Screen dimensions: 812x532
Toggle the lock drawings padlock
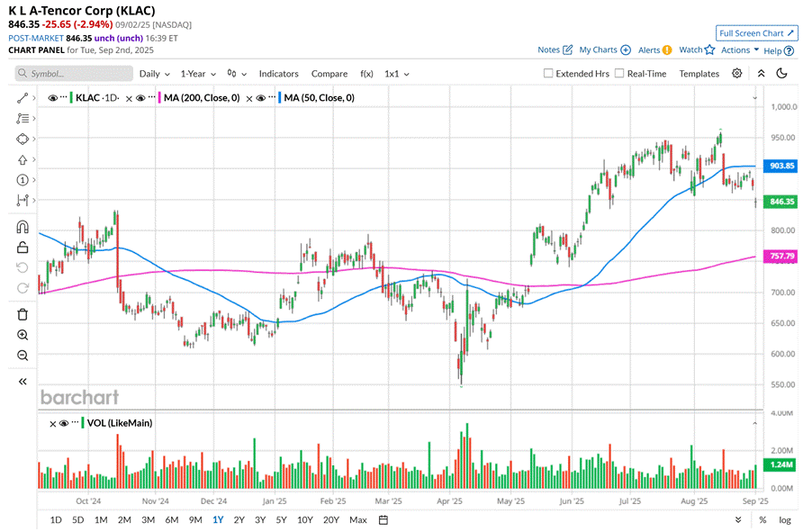coord(23,247)
